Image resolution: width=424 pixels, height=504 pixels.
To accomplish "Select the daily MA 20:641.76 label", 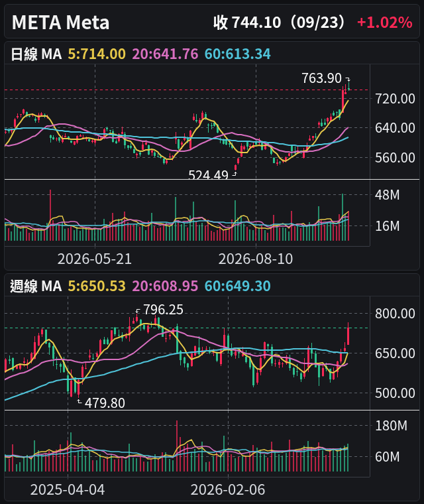I will click(165, 54).
